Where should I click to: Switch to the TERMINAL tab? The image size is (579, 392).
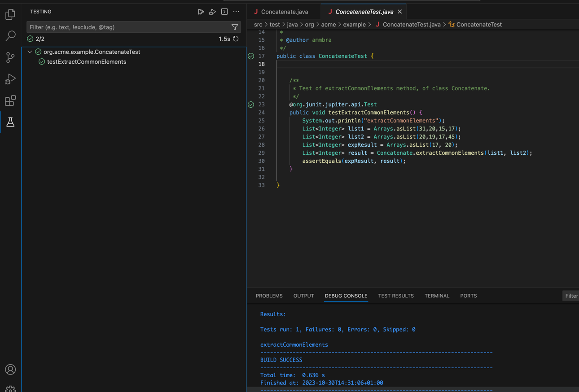pos(436,296)
